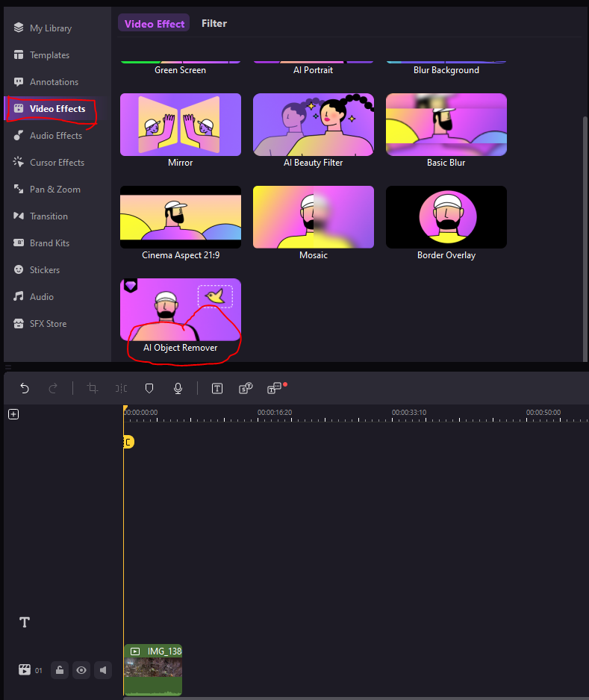Click the Brand Kits icon
This screenshot has width=589, height=700.
(x=19, y=243)
